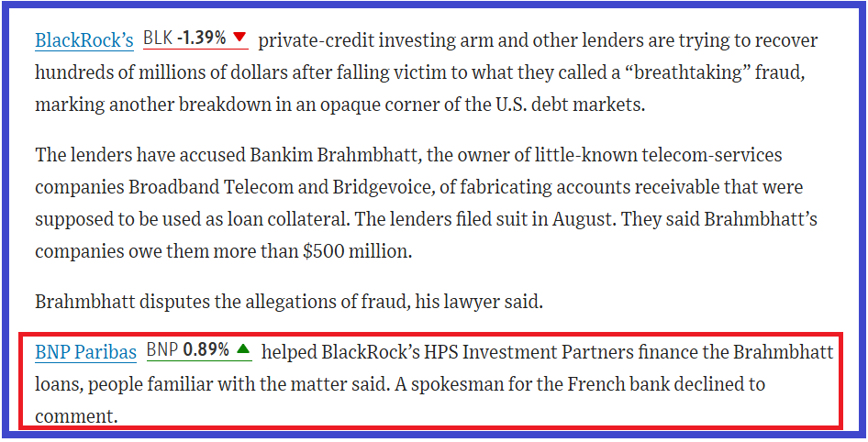This screenshot has height=442, width=868.
Task: Open the BNP Paribas company link
Action: [85, 351]
